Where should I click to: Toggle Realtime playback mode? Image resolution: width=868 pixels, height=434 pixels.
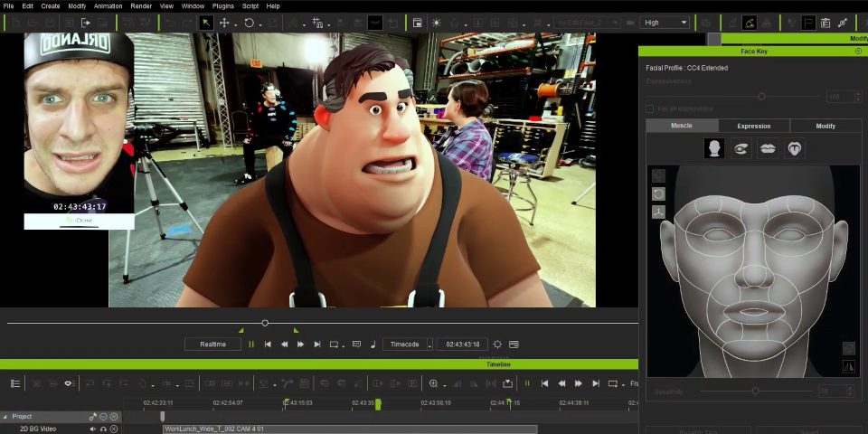click(x=212, y=344)
